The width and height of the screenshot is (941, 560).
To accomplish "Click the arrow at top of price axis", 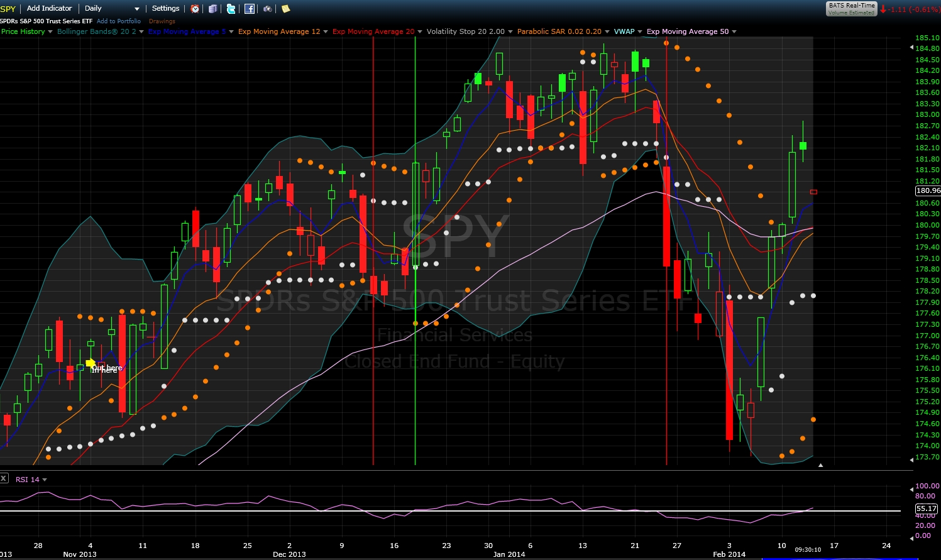I will click(x=911, y=48).
